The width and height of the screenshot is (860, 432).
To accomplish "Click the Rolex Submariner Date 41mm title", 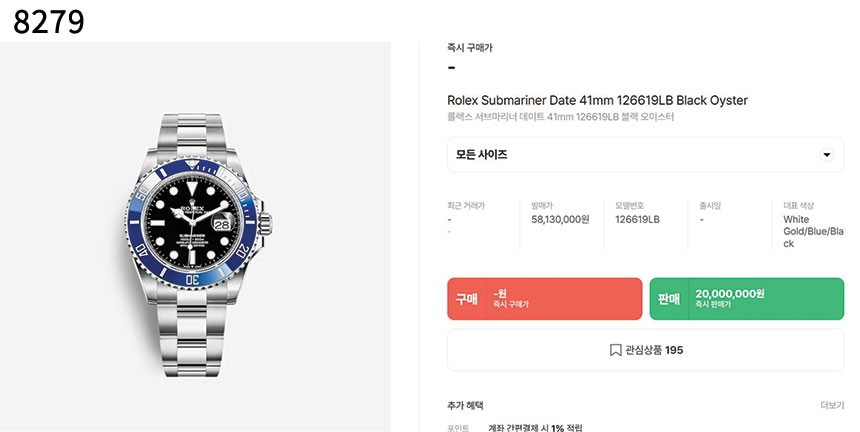I will tap(597, 100).
